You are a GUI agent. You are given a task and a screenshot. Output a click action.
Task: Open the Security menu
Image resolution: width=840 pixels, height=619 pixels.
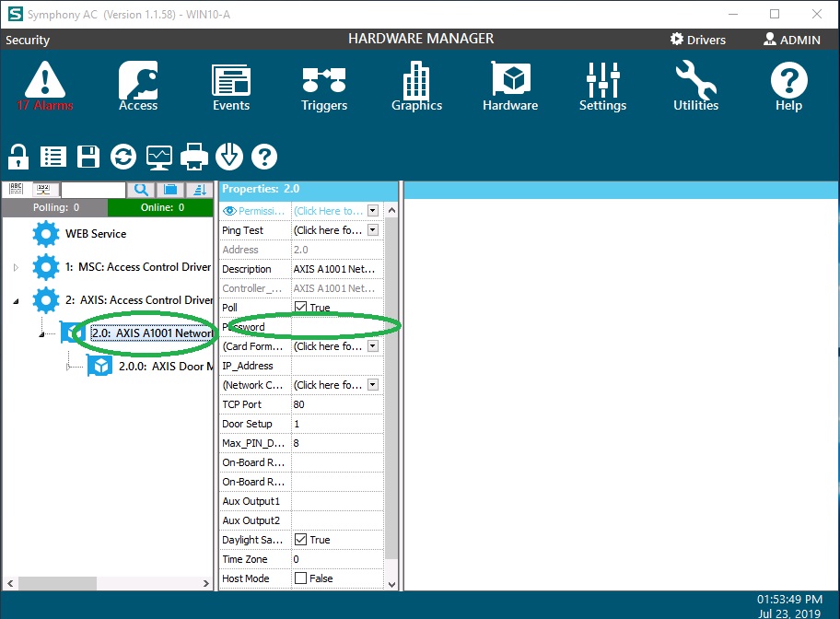28,40
